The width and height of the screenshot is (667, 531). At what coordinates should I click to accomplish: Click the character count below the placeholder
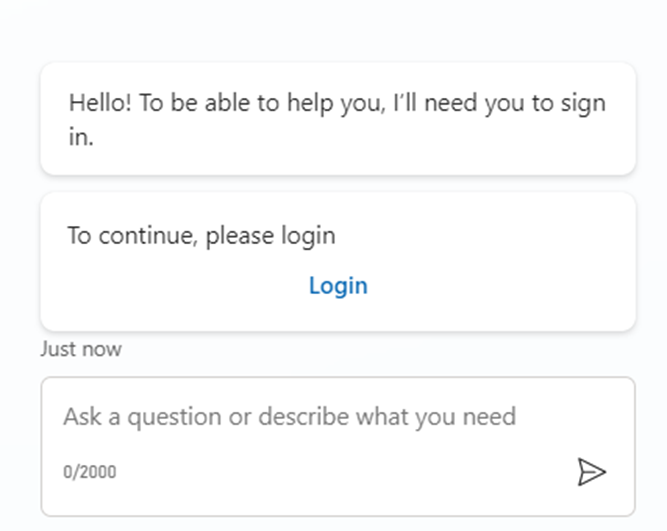tap(89, 471)
